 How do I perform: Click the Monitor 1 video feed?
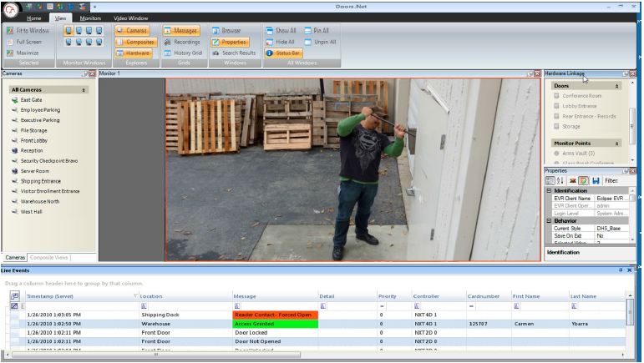pyautogui.click(x=352, y=169)
